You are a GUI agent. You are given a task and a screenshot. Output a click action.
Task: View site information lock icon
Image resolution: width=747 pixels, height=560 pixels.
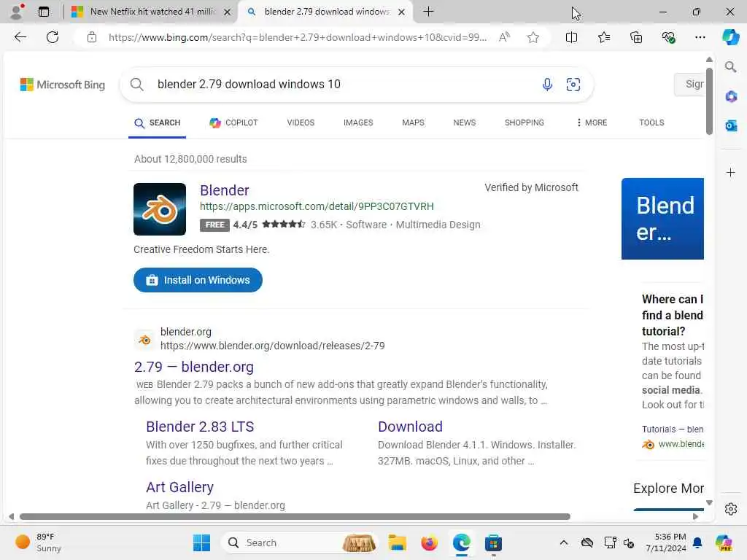92,37
